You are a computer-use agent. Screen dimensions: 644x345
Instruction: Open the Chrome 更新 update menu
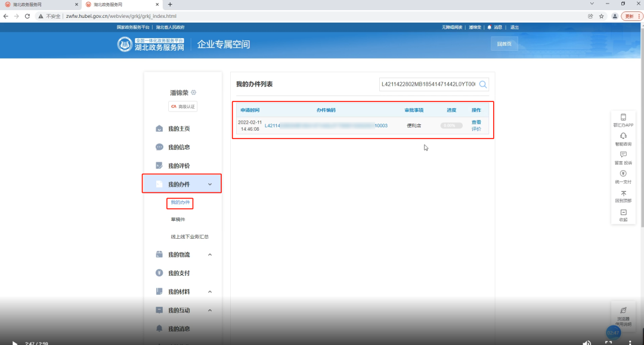click(x=631, y=17)
